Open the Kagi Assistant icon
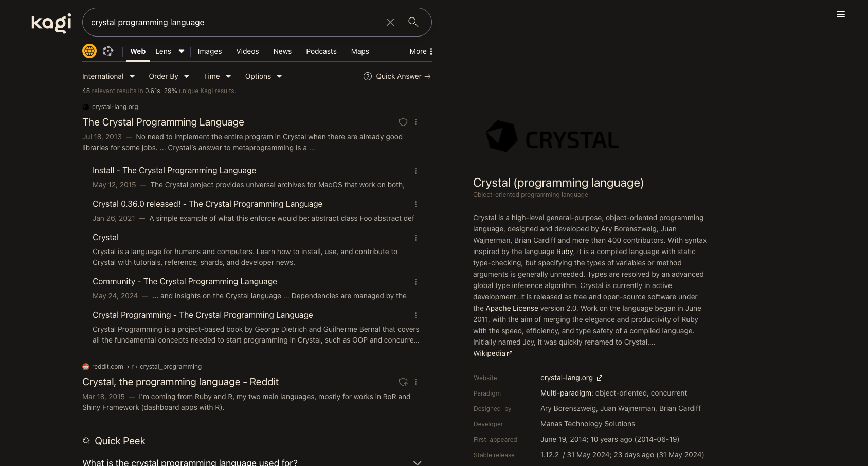 (108, 51)
